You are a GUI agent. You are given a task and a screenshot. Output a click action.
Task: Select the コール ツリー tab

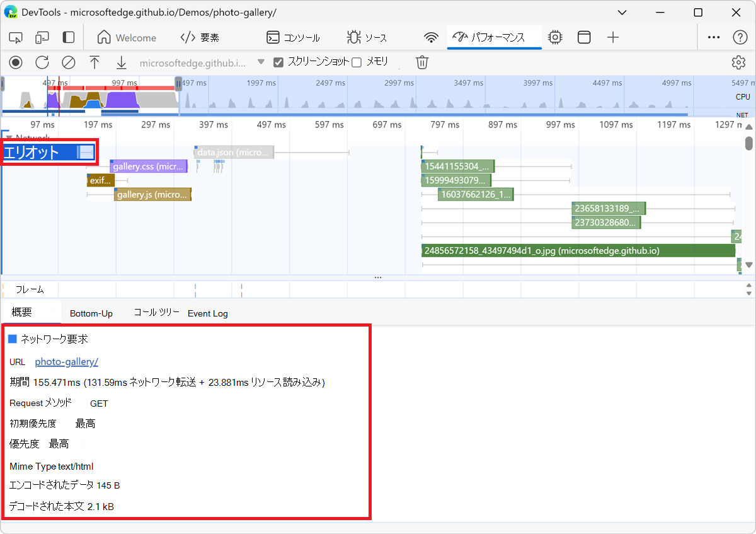(x=156, y=313)
